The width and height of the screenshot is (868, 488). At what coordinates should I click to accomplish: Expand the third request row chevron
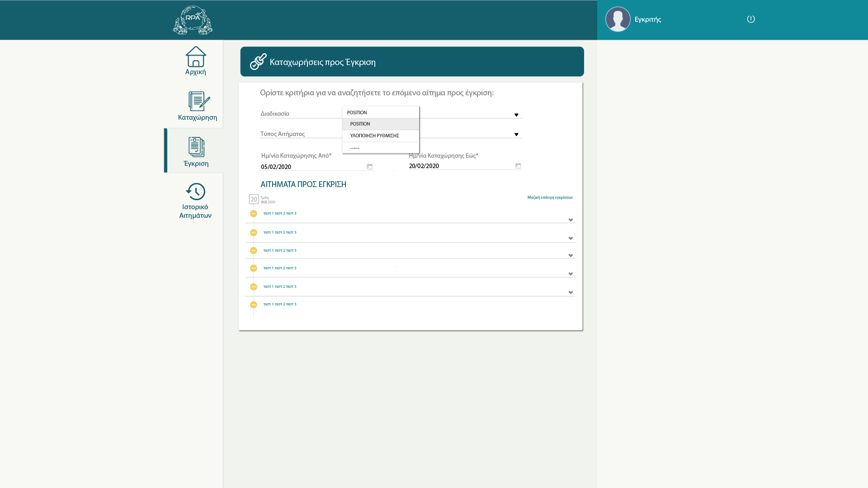click(x=570, y=256)
